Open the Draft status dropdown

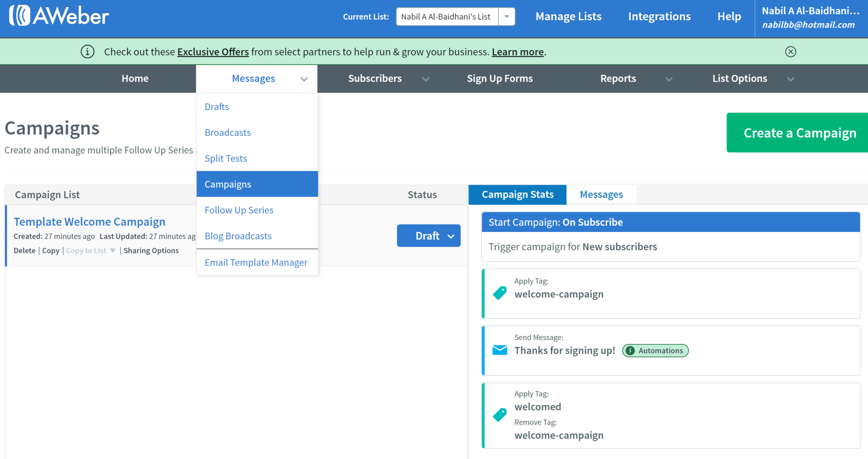tap(428, 236)
